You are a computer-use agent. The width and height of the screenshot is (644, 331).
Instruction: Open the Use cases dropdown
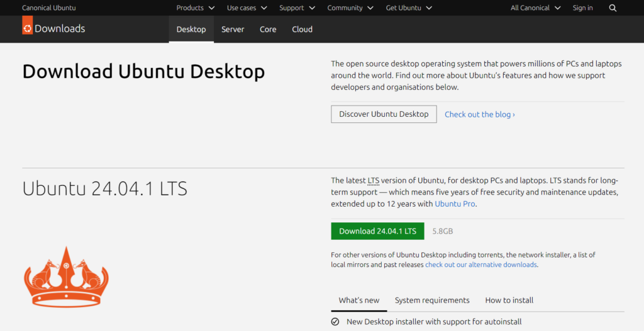click(247, 8)
